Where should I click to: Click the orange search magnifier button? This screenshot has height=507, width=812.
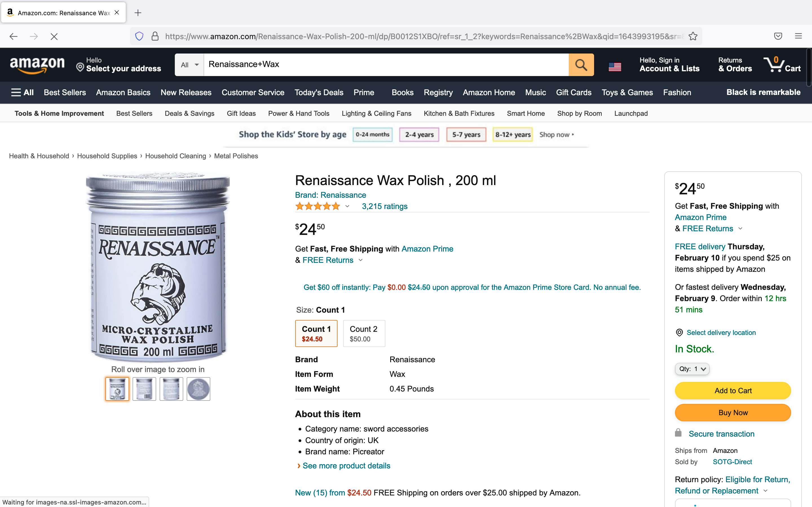point(581,65)
